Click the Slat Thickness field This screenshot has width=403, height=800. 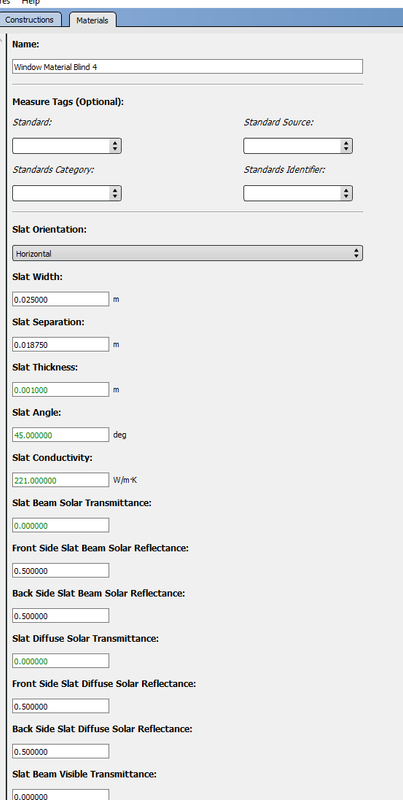(x=61, y=390)
